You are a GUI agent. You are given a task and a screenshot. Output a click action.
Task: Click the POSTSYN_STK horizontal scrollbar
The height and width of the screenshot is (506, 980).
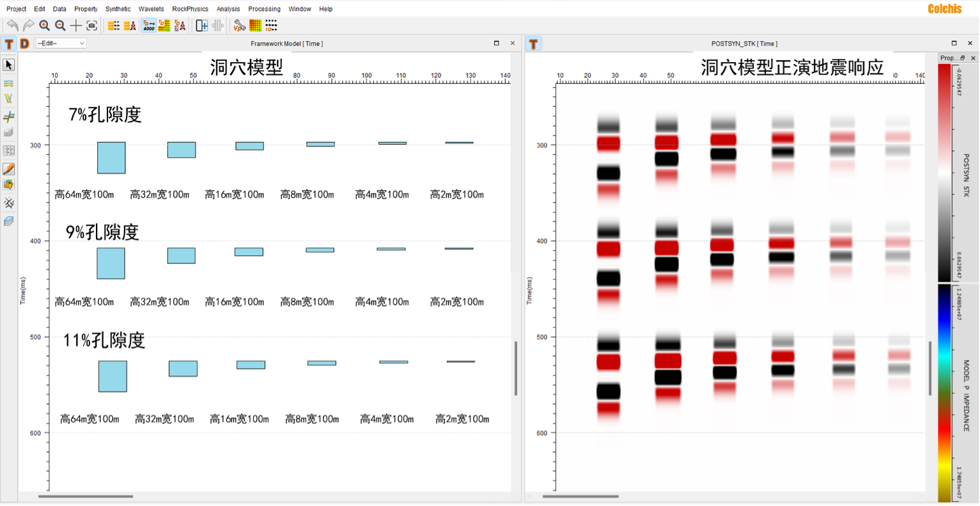point(580,496)
